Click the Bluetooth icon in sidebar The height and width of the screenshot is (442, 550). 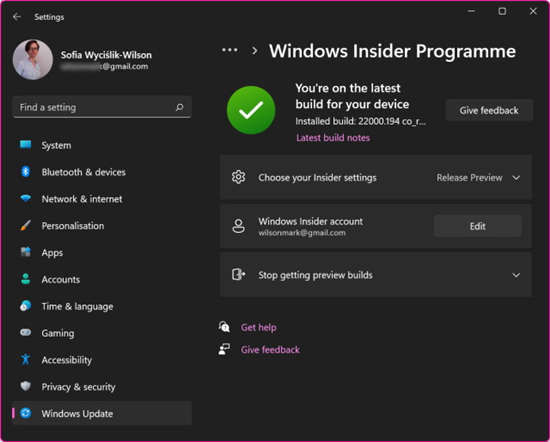(25, 172)
